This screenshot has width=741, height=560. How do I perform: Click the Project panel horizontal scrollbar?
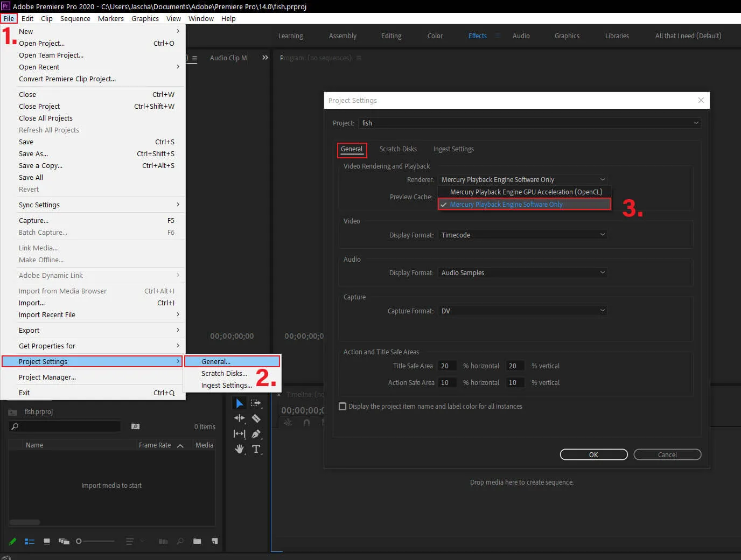tap(25, 522)
